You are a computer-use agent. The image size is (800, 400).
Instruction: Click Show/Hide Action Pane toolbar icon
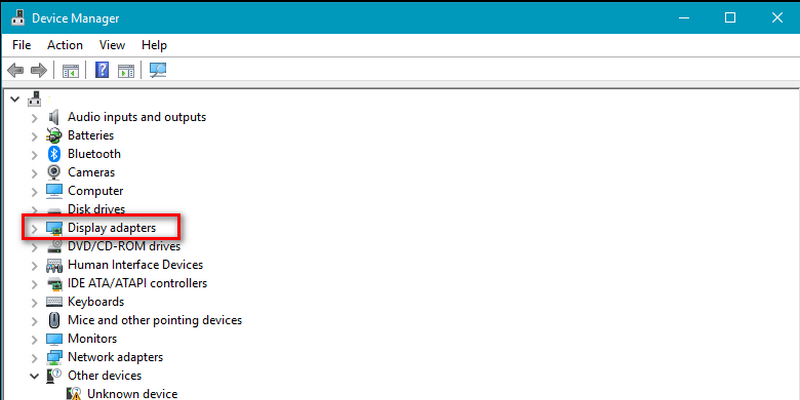(126, 70)
